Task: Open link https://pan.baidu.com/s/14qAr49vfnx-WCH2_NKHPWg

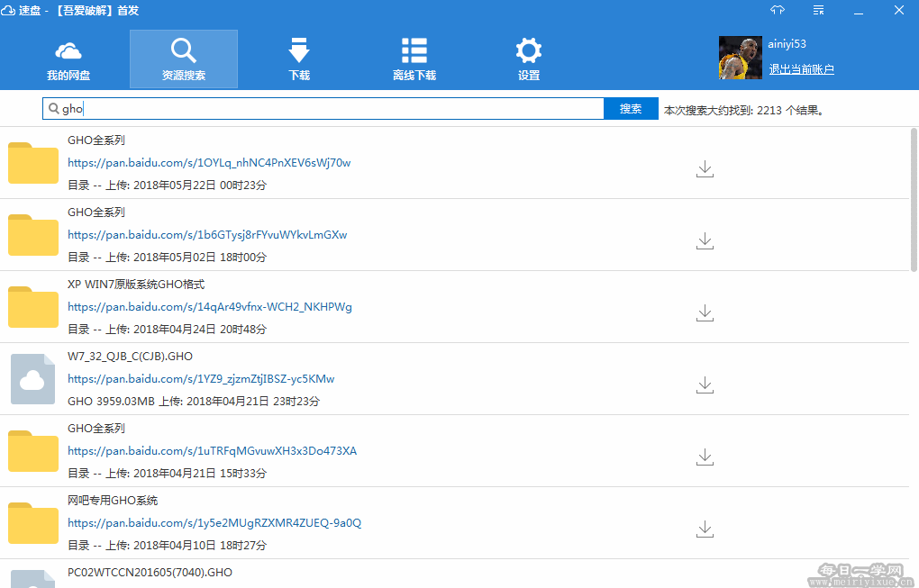Action: click(210, 307)
